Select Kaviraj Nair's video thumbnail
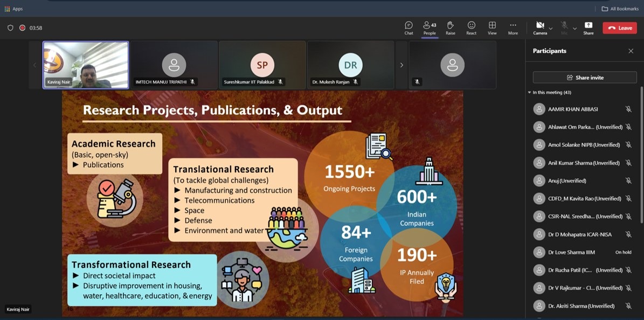Screen dimensions: 644x320 pos(86,65)
